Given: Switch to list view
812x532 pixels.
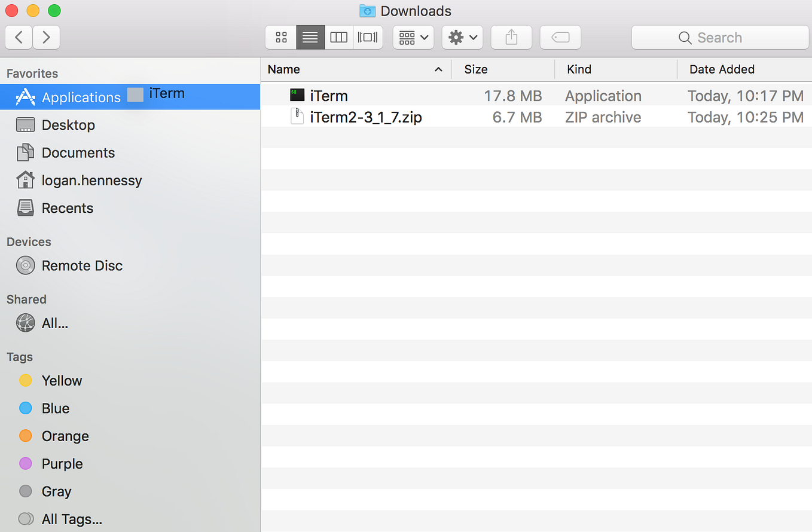Looking at the screenshot, I should point(310,38).
